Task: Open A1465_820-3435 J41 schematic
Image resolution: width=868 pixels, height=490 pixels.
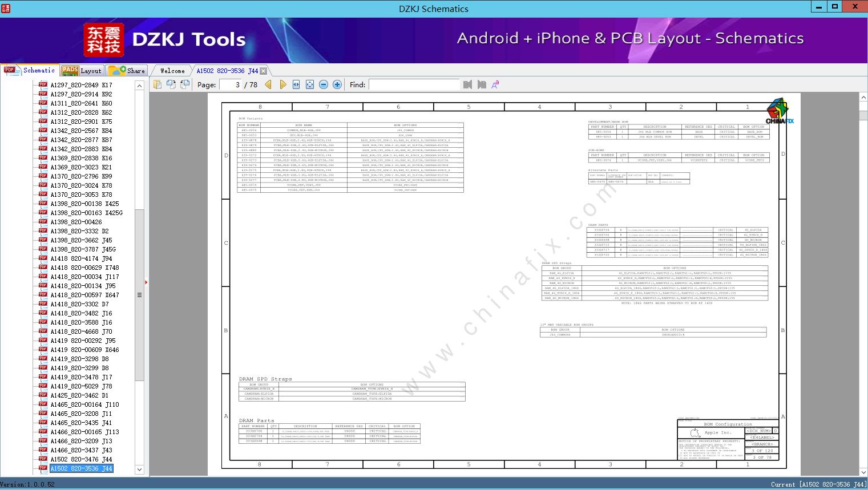Action: click(81, 423)
